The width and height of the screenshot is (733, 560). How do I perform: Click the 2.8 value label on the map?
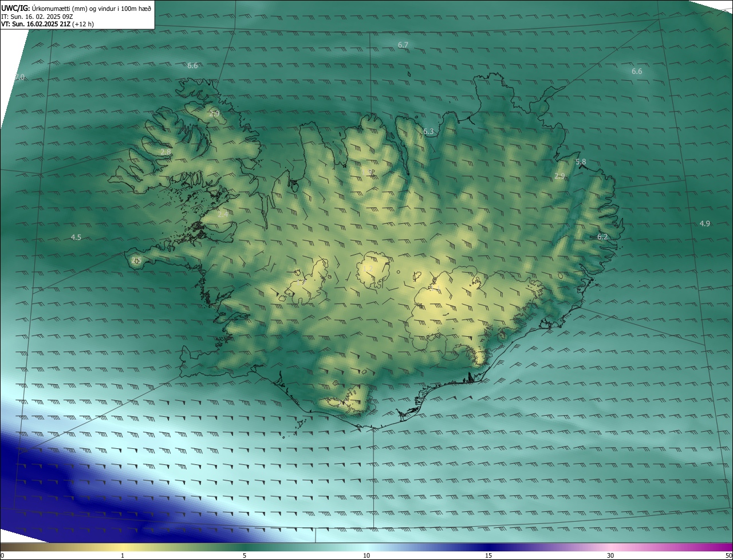[165, 152]
